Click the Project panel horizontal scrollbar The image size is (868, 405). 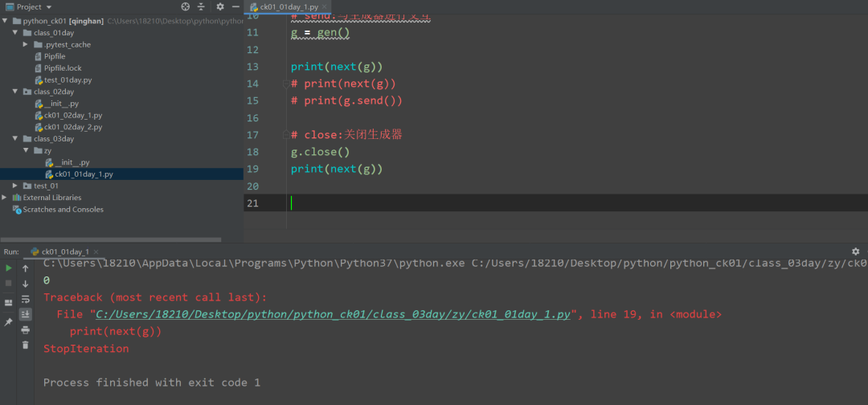(x=111, y=240)
